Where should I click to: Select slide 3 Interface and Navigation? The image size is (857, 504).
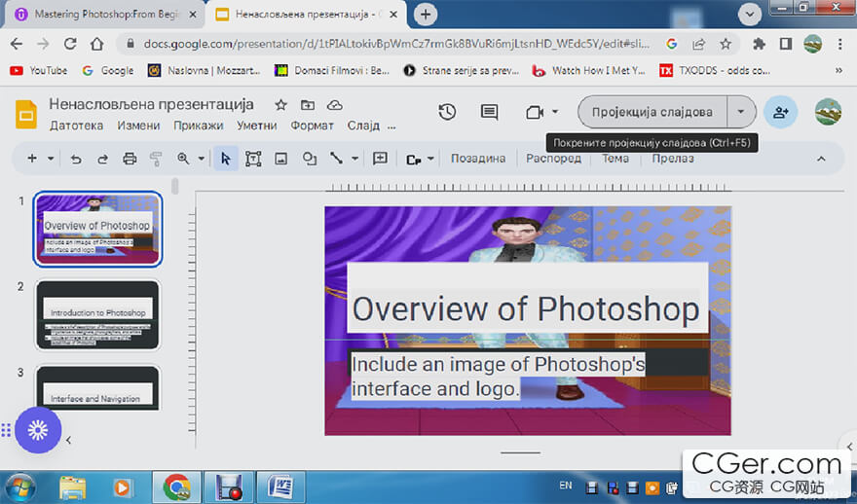97,388
